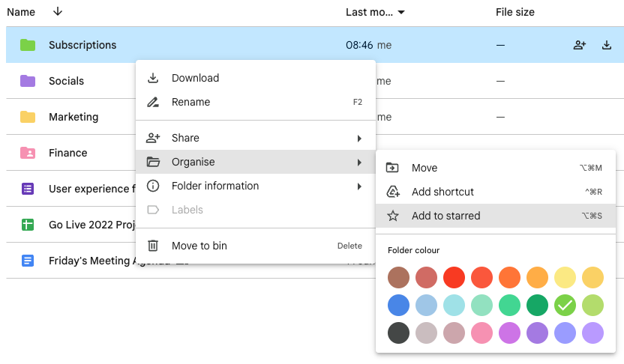The height and width of the screenshot is (364, 624).
Task: Click the Add to starred star icon
Action: [393, 216]
